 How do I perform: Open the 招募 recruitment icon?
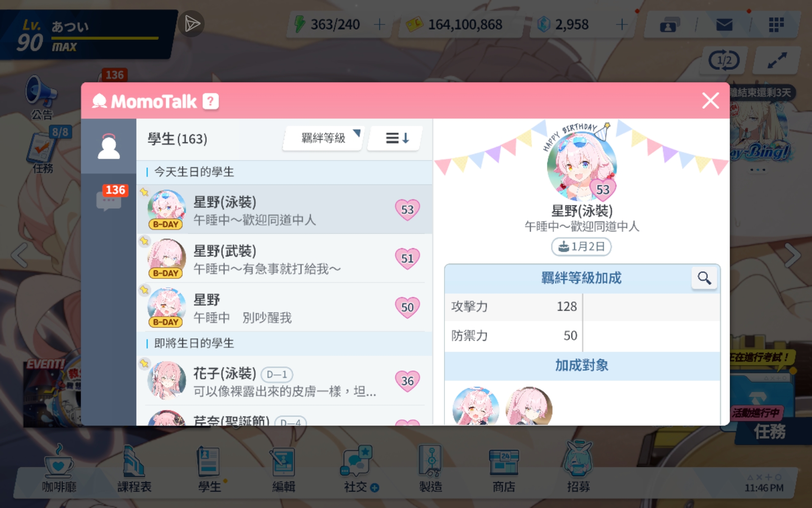(x=578, y=467)
